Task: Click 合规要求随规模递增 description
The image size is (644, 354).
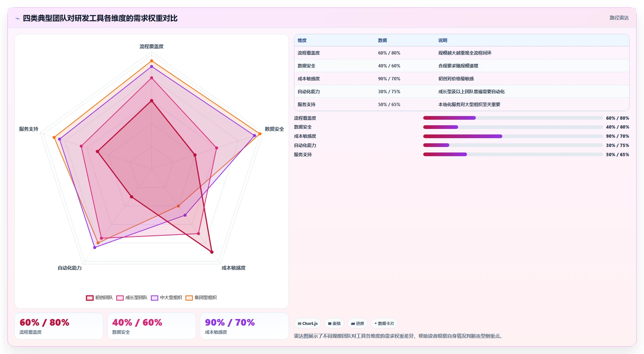Action: click(458, 66)
